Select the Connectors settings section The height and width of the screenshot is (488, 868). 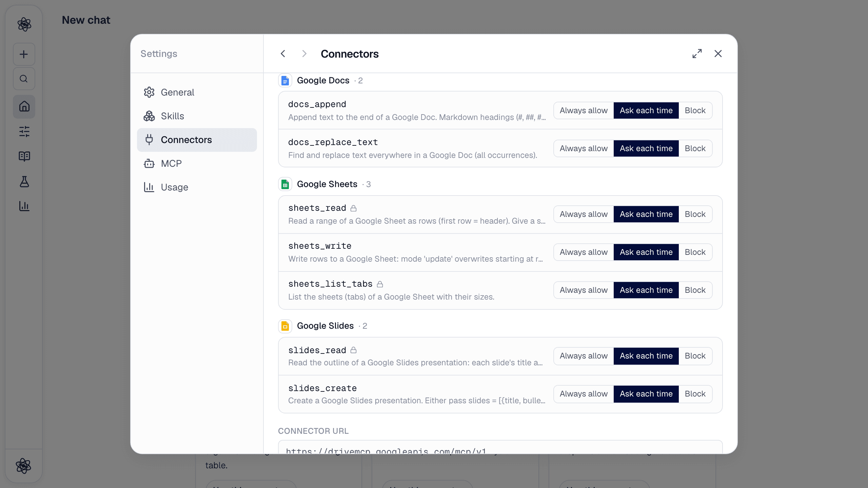(197, 140)
